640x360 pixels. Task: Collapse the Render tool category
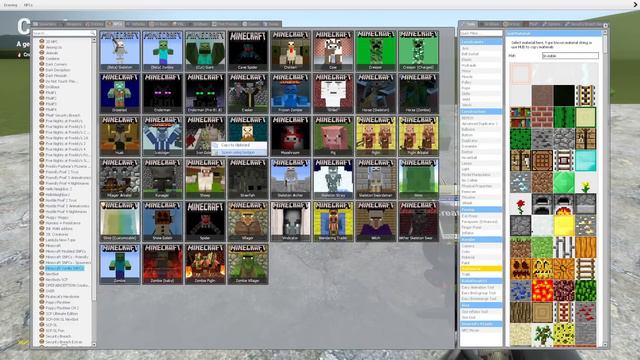point(481,240)
